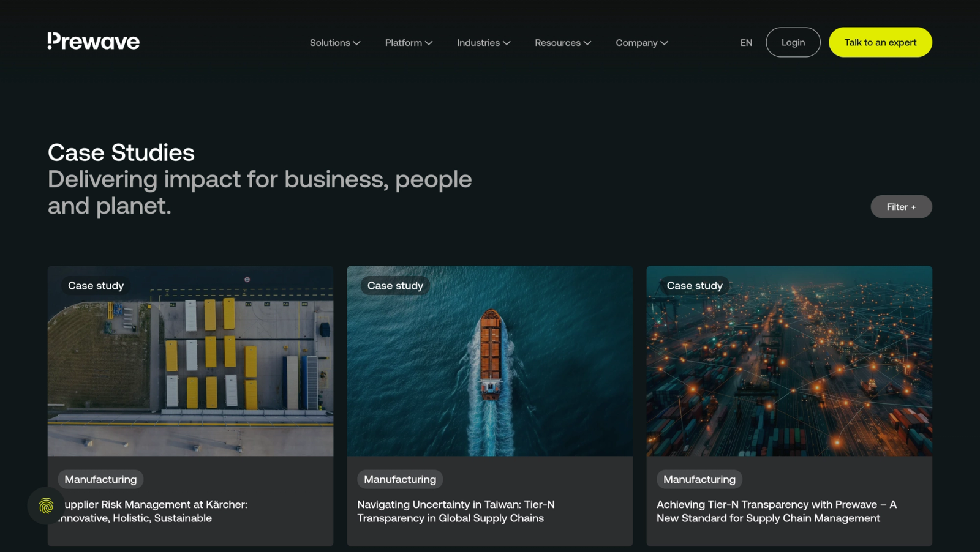Select Manufacturing tag on the Taiwan card
The width and height of the screenshot is (980, 552).
coord(400,479)
